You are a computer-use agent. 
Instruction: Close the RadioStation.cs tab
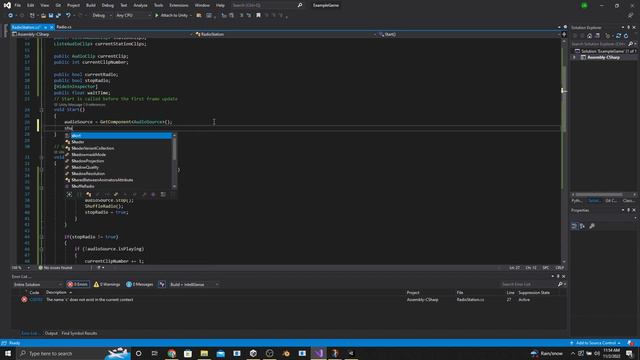click(51, 27)
